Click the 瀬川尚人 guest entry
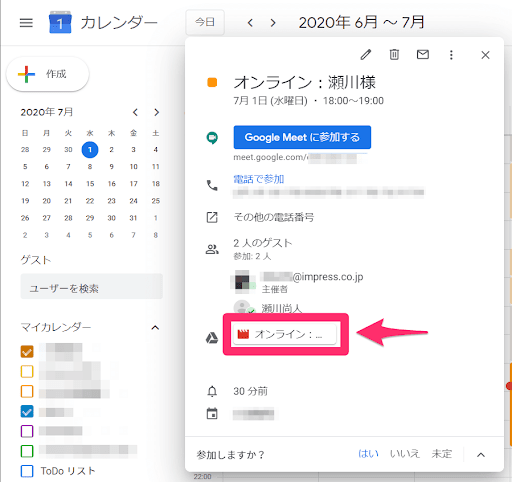This screenshot has width=512, height=482. click(282, 308)
